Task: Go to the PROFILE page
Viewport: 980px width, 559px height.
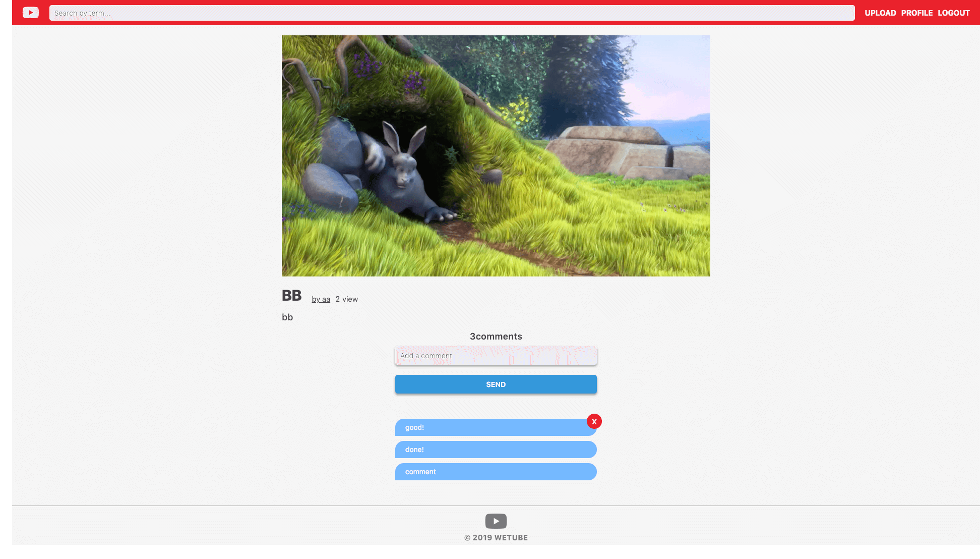Action: pyautogui.click(x=916, y=13)
